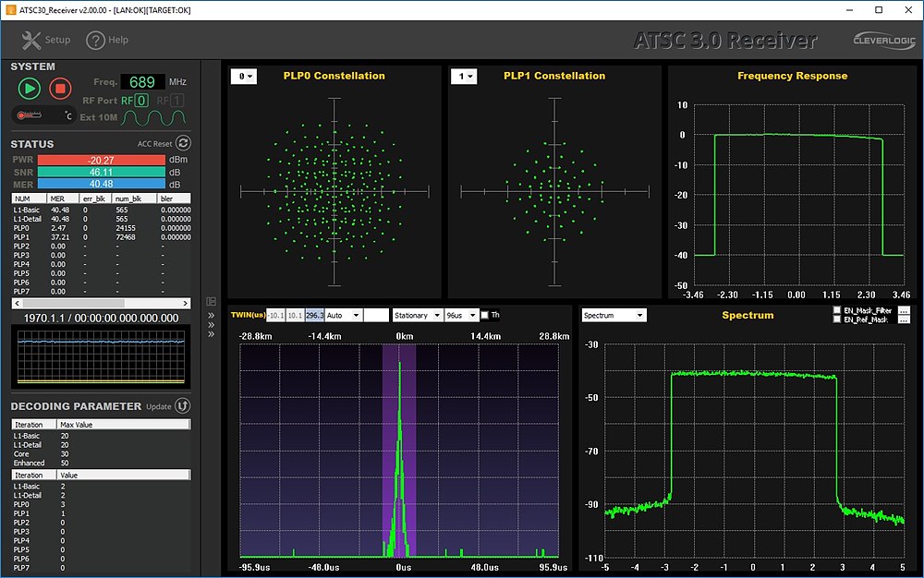Open the Spectrum view type dropdown
Screen dimensions: 924x578
click(x=614, y=316)
